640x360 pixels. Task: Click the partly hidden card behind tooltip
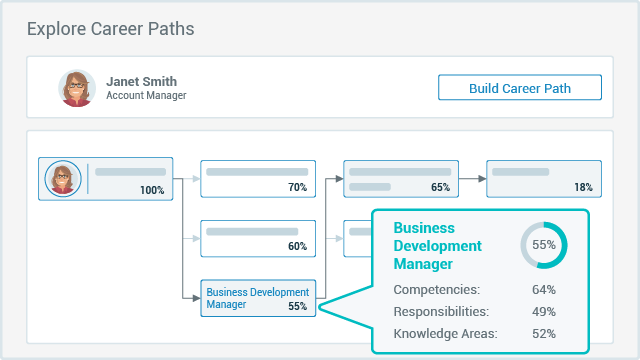point(358,239)
